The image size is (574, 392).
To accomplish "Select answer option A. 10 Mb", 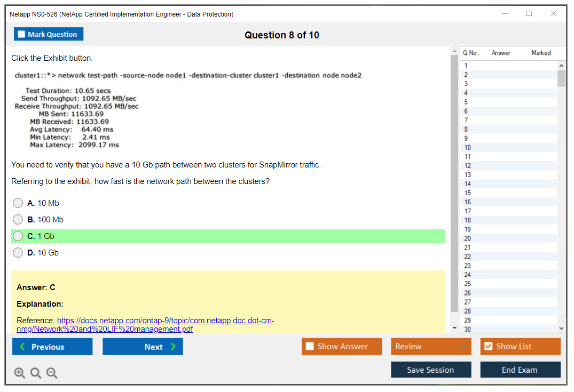I will coord(18,203).
